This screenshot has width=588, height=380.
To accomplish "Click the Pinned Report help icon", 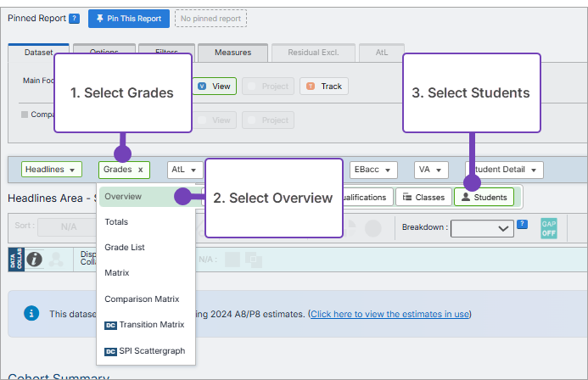I will click(x=74, y=18).
